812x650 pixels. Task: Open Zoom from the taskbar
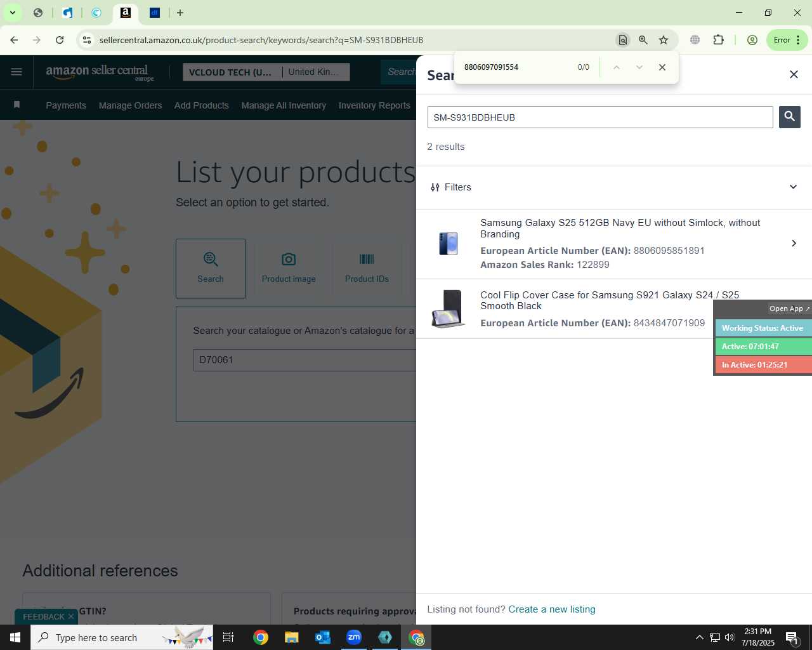pyautogui.click(x=354, y=637)
